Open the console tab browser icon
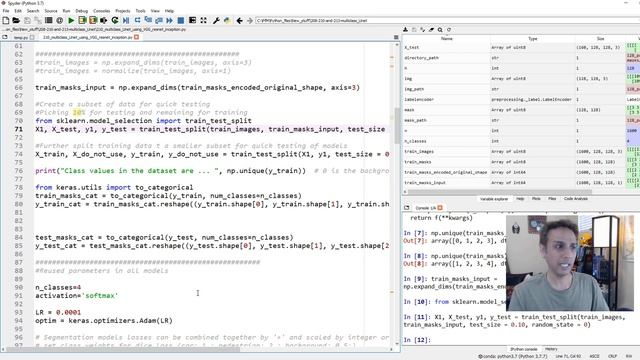The image size is (640, 360). [x=407, y=208]
